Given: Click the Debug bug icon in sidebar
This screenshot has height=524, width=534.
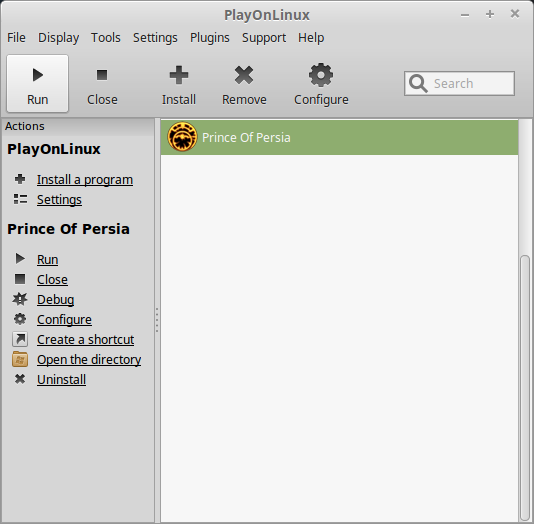Looking at the screenshot, I should 20,299.
